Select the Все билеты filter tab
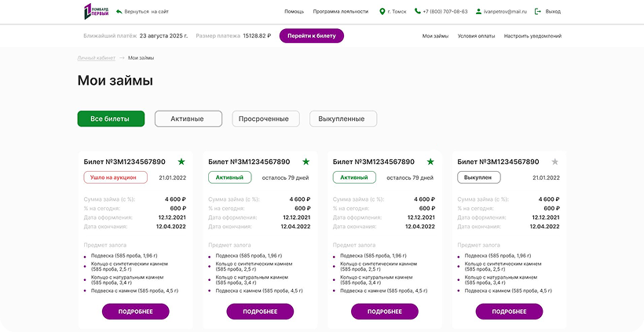Viewport: 644px width, 332px height. [111, 119]
